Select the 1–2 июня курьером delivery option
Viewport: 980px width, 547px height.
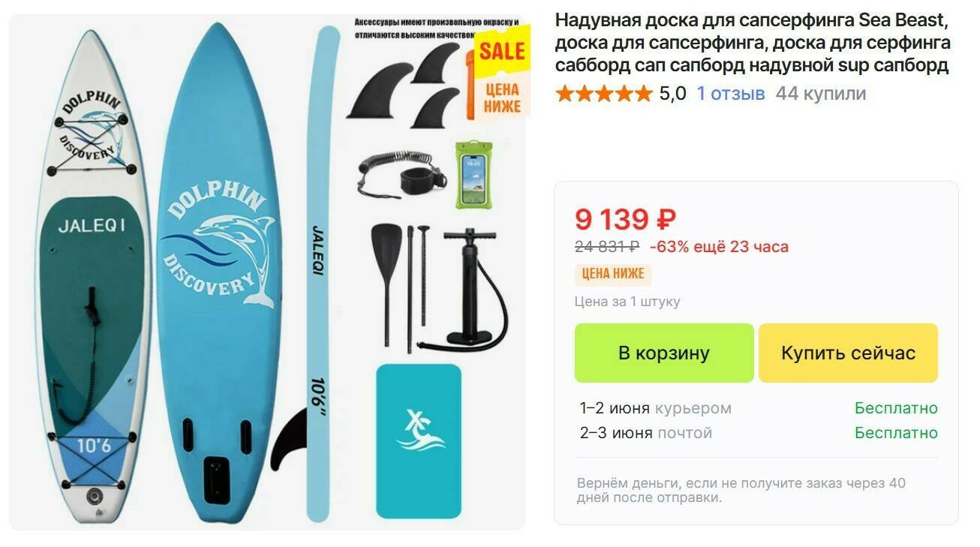[x=759, y=408]
